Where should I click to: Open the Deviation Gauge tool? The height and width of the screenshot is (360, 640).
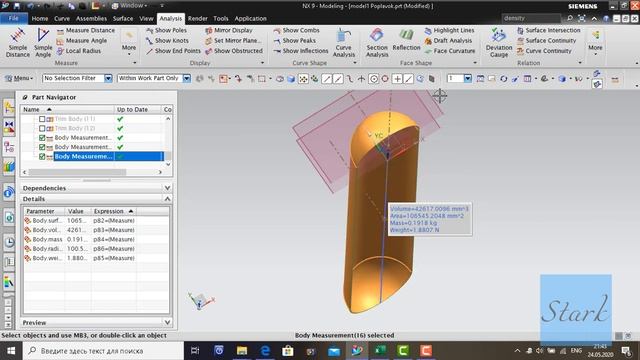coord(499,42)
